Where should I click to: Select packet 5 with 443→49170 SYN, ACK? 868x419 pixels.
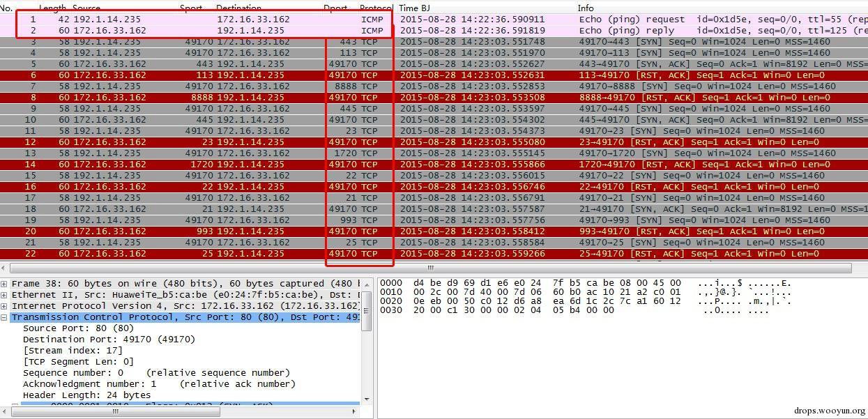434,64
